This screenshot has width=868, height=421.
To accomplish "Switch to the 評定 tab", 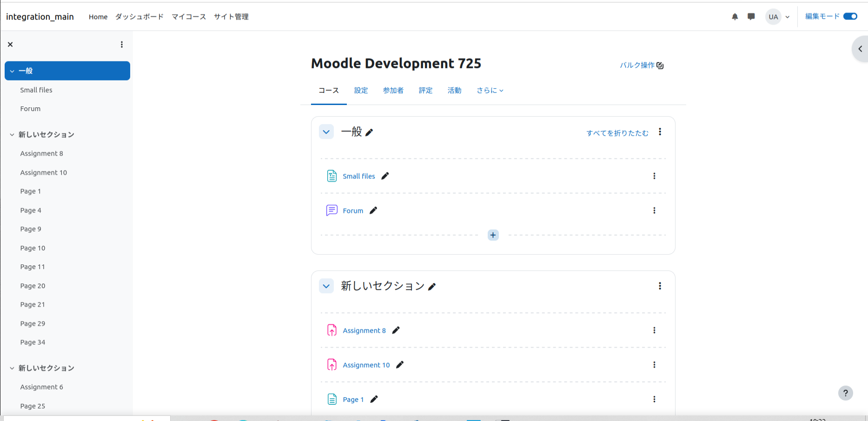I will coord(426,91).
